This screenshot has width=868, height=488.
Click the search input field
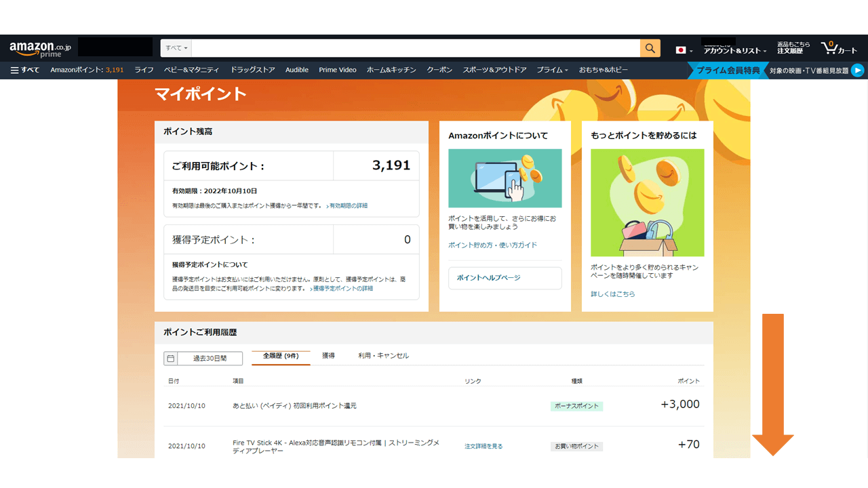click(416, 48)
